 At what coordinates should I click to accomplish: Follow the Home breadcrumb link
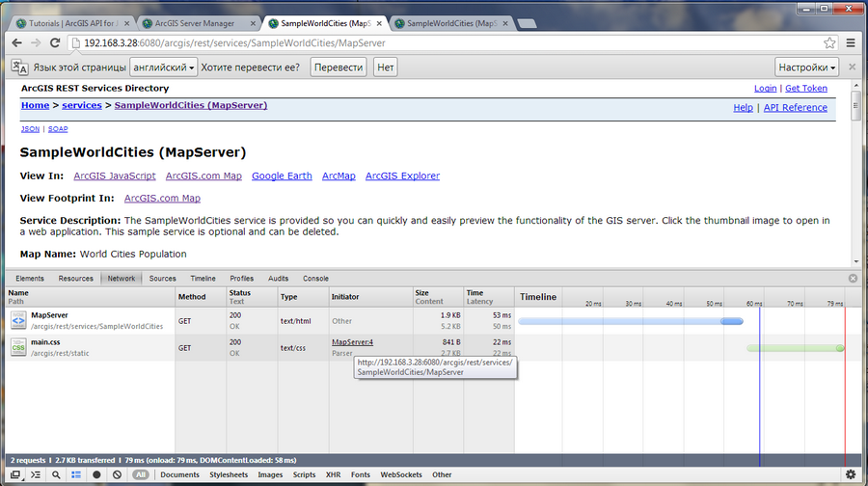(35, 105)
